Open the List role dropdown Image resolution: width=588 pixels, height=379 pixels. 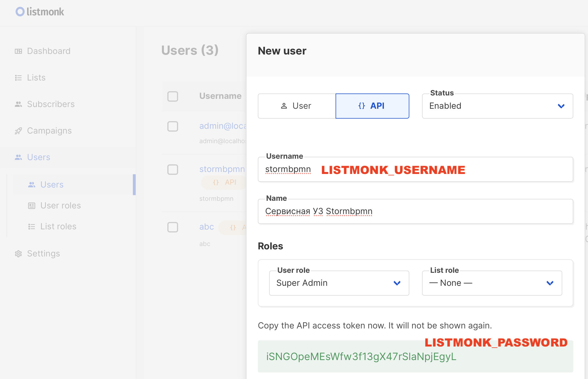pos(492,283)
